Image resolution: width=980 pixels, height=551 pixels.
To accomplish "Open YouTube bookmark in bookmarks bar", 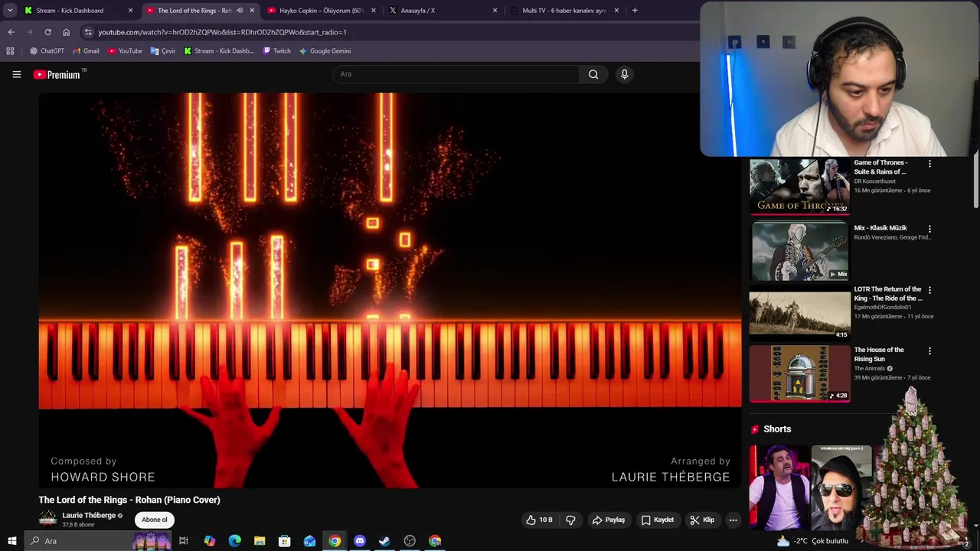I will pos(125,51).
